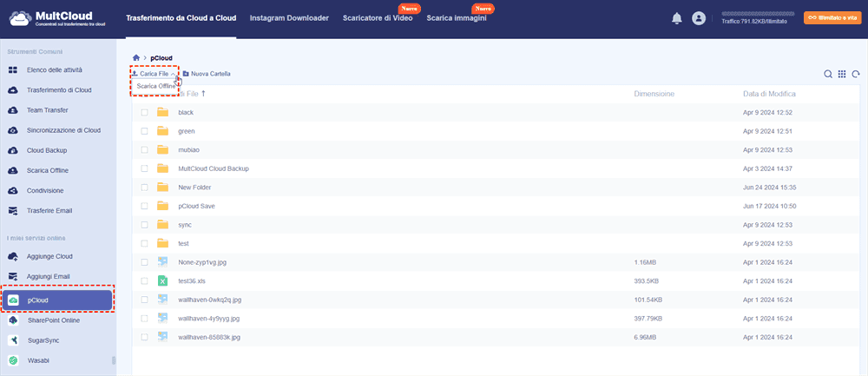
Task: Click the refresh icon
Action: click(x=856, y=74)
